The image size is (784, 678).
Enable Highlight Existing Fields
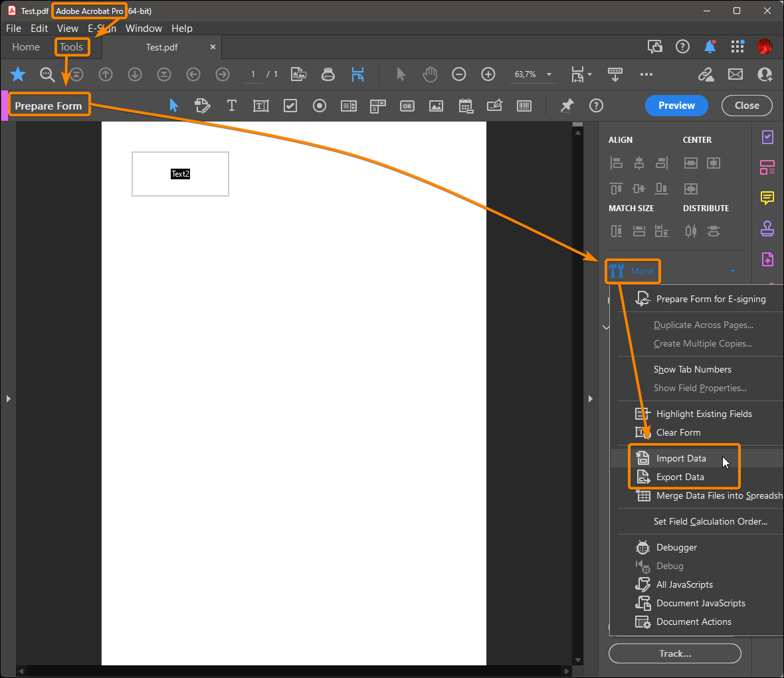pyautogui.click(x=704, y=414)
